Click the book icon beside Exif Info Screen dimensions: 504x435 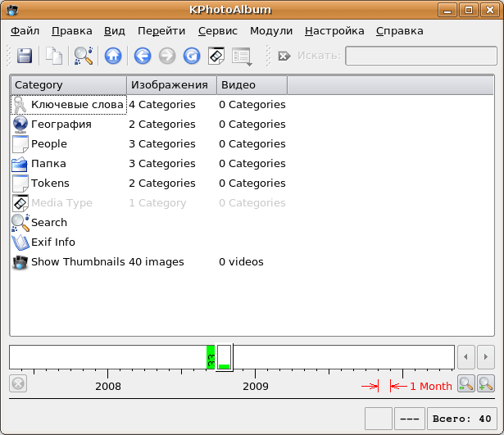pos(20,242)
